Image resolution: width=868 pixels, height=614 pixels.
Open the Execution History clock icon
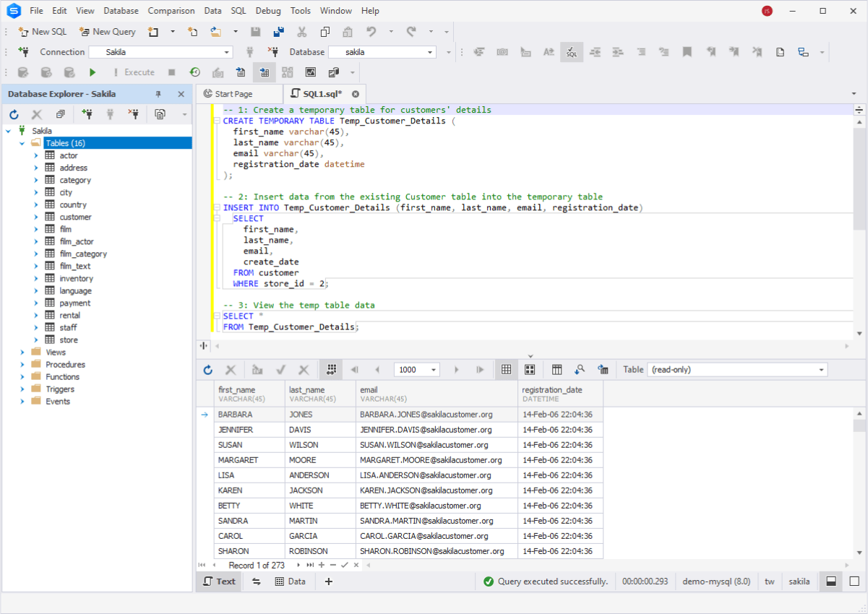(x=195, y=72)
